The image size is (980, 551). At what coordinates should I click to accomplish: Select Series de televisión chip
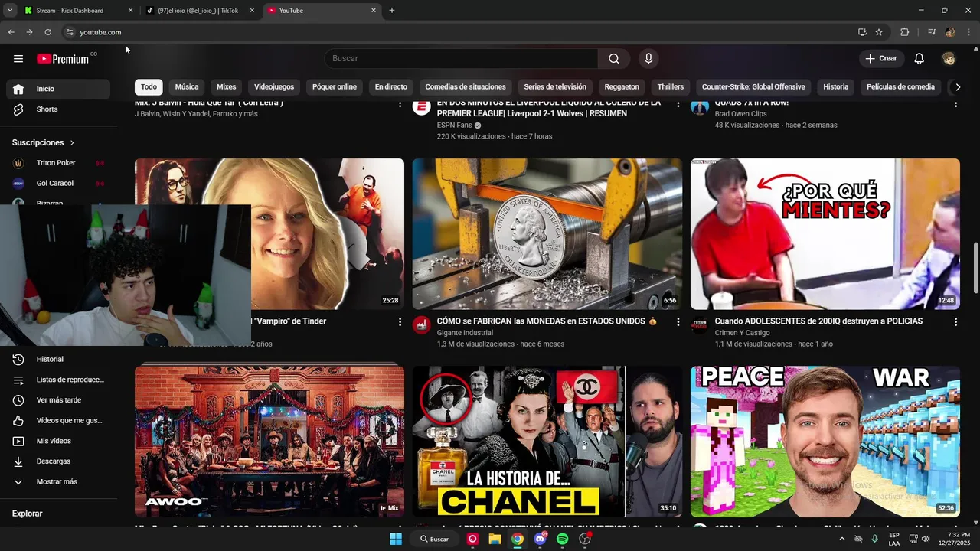point(555,87)
